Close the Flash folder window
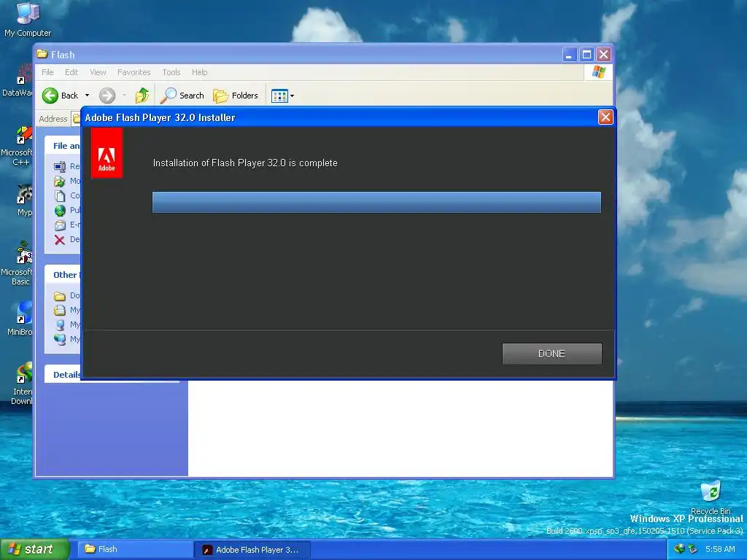Screen dimensions: 747x560 603,54
